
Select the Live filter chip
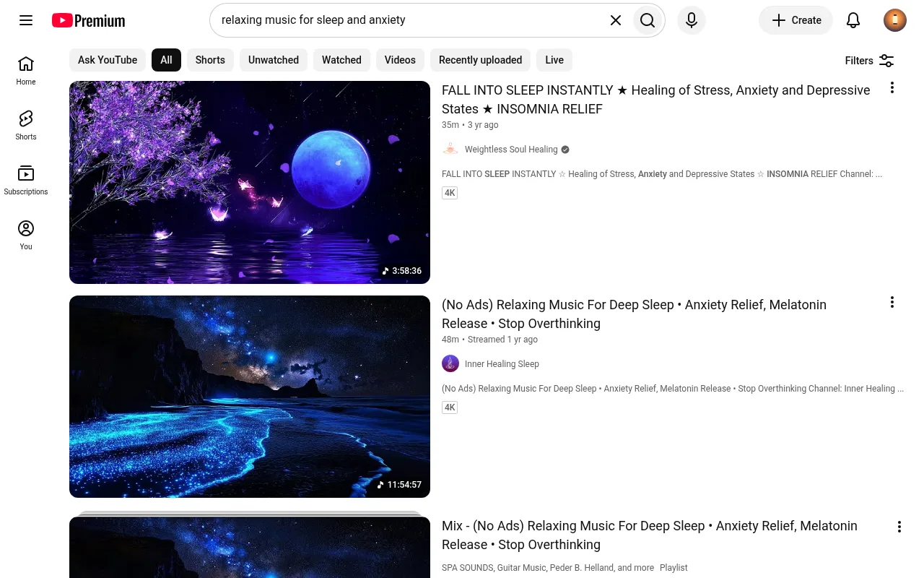pos(554,60)
